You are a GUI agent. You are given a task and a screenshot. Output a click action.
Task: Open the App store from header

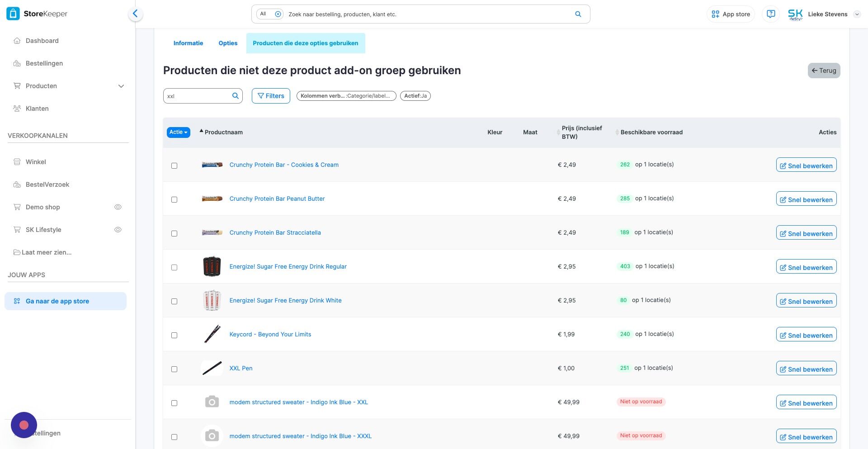[731, 14]
